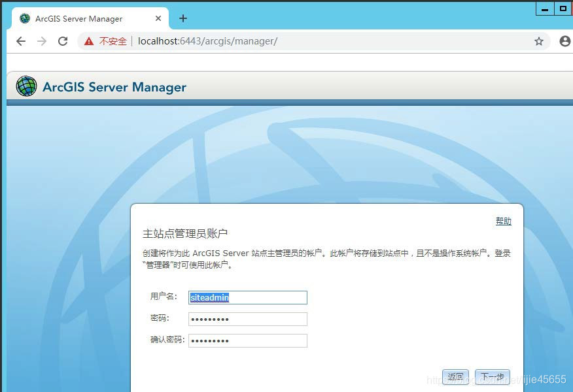The width and height of the screenshot is (573, 392).
Task: Click the 主站点管理员账户 heading text
Action: coord(185,234)
